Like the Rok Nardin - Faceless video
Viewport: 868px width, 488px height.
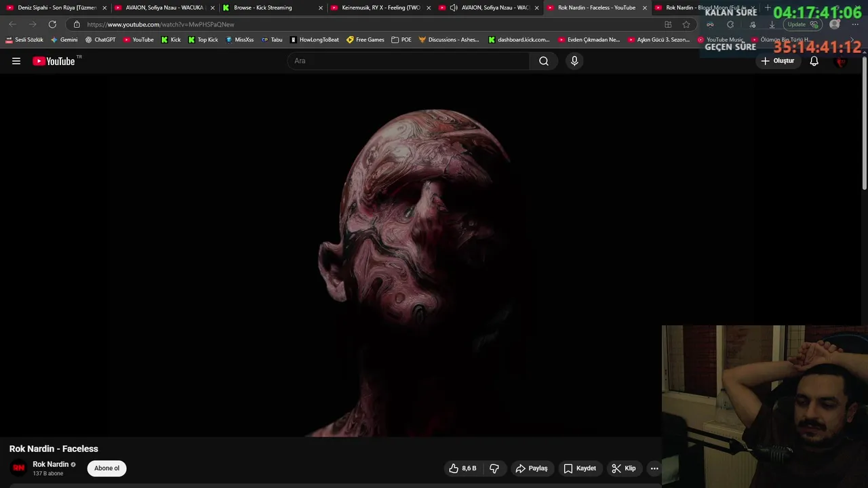pos(462,468)
